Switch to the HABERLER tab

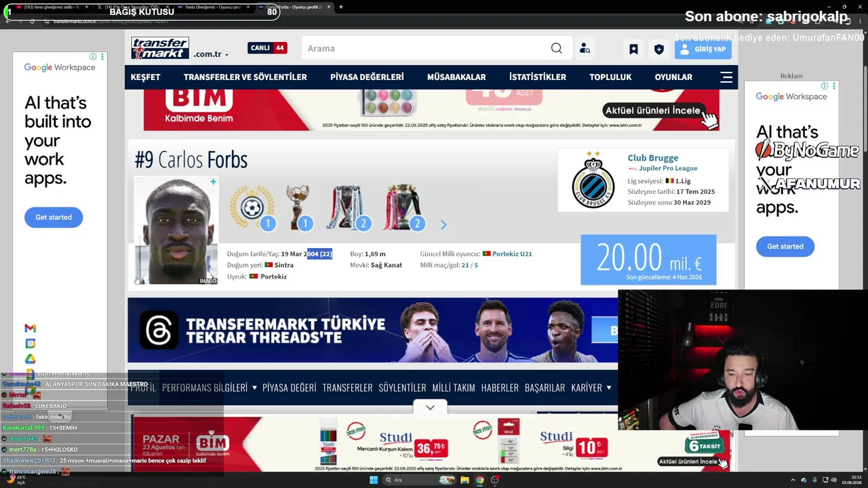point(500,388)
